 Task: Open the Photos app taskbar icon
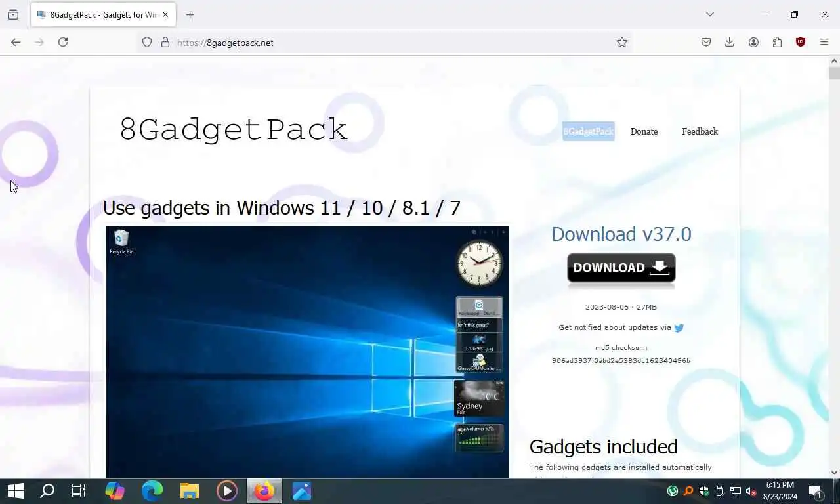(302, 491)
